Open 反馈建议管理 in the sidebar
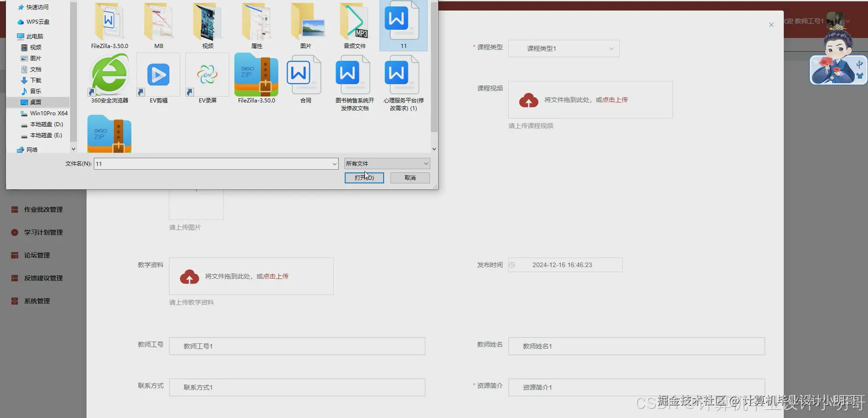Image resolution: width=868 pixels, height=418 pixels. (43, 278)
